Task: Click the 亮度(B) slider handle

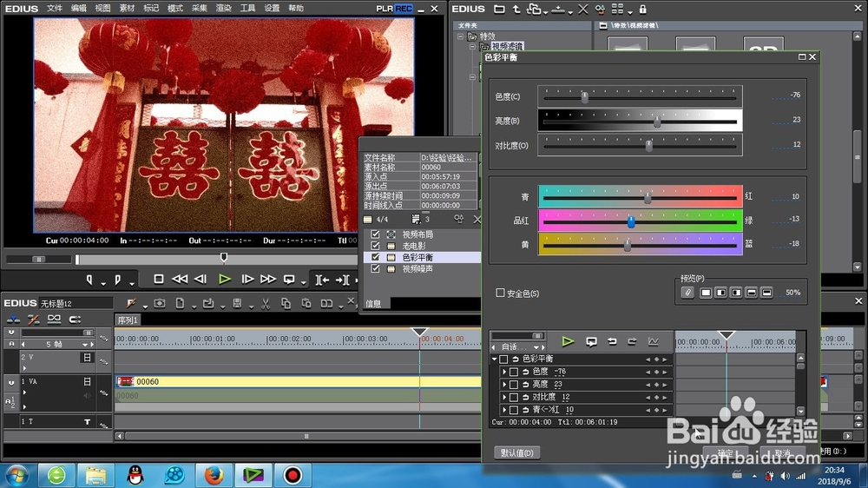Action: pyautogui.click(x=657, y=122)
